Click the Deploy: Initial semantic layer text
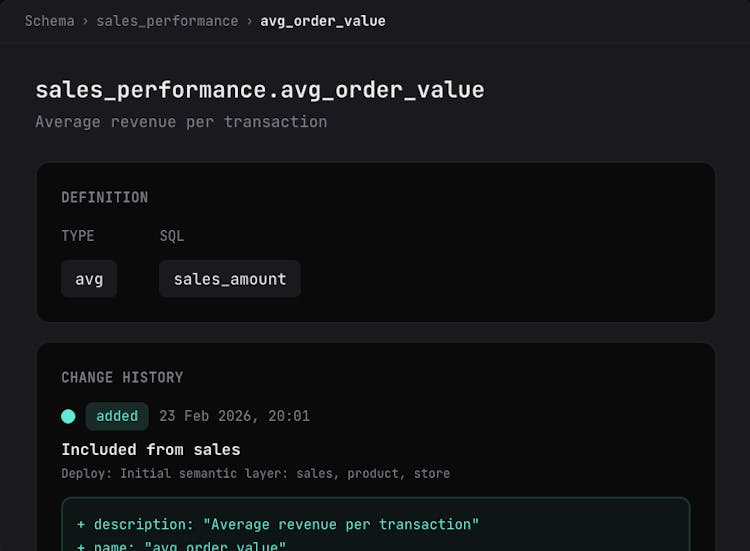Screen dimensions: 750x551 255,473
